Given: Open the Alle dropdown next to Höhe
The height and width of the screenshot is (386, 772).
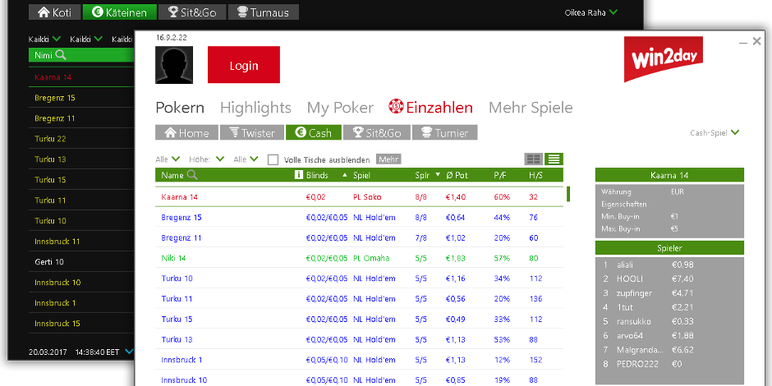Looking at the screenshot, I should coord(246,159).
